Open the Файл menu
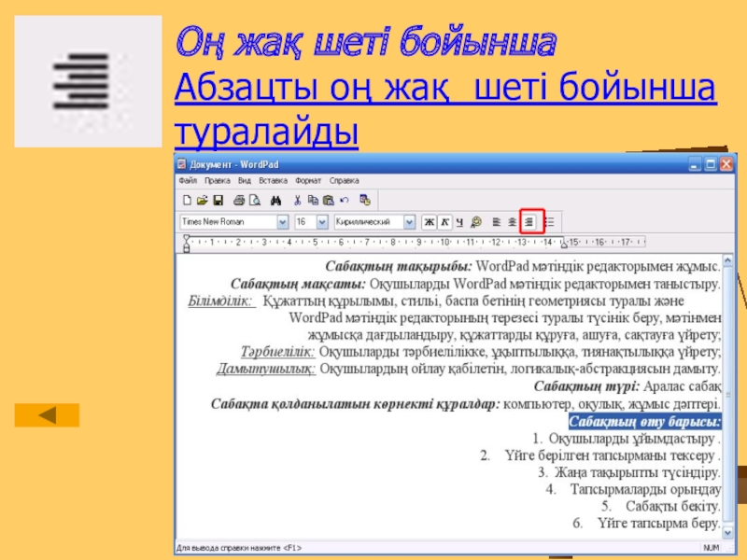This screenshot has height=560, width=747. tap(189, 180)
